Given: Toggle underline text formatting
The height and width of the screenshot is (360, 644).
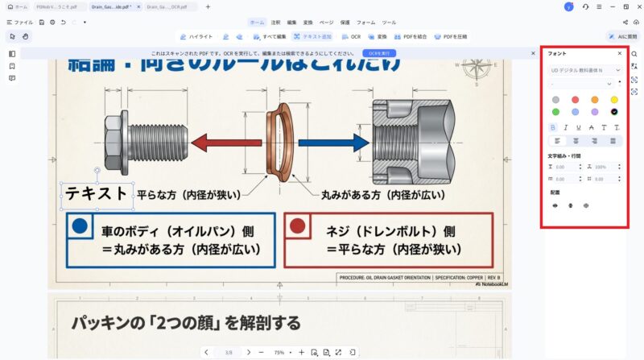Looking at the screenshot, I should (x=578, y=127).
